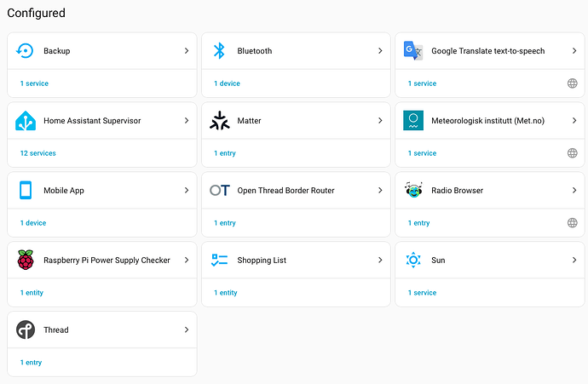This screenshot has height=384, width=588.
Task: Click the 'Matter' title text
Action: (x=249, y=121)
